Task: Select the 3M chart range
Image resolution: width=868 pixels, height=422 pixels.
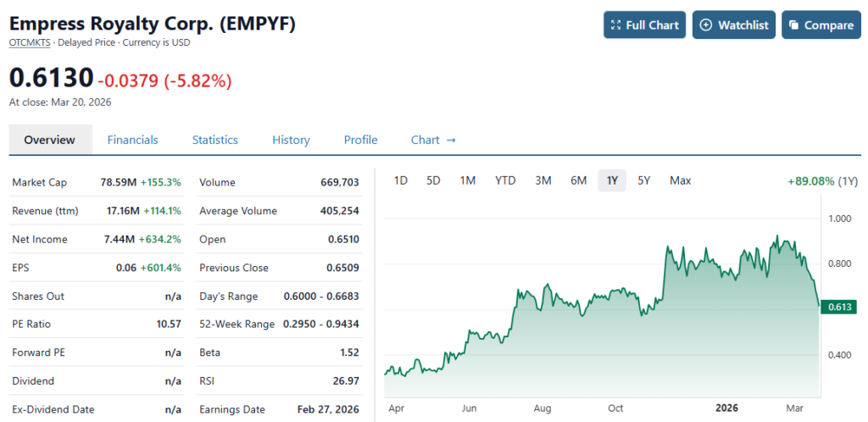Action: tap(544, 180)
